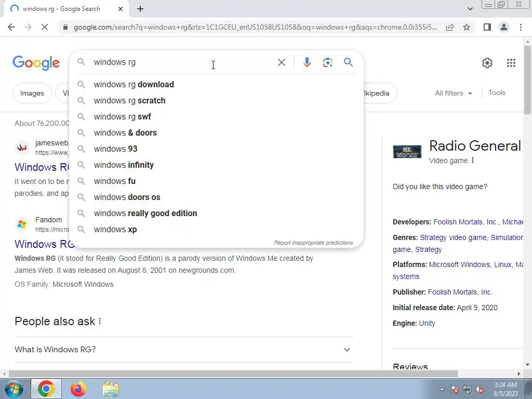The height and width of the screenshot is (399, 532).
Task: Open Radio General more options dots
Action: [x=473, y=160]
